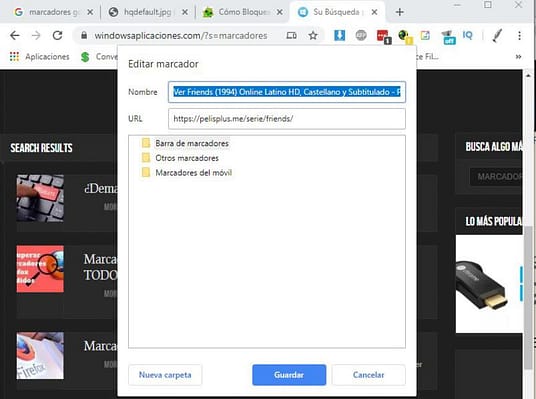Open a new tab with plus button
536x399 pixels.
[x=399, y=12]
